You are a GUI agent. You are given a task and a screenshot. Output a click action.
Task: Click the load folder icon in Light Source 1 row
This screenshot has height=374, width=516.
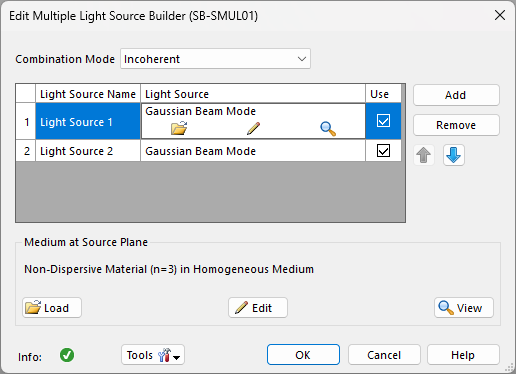click(x=179, y=128)
